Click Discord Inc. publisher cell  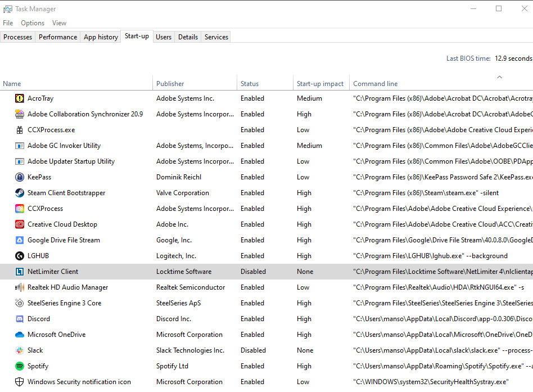coord(174,319)
